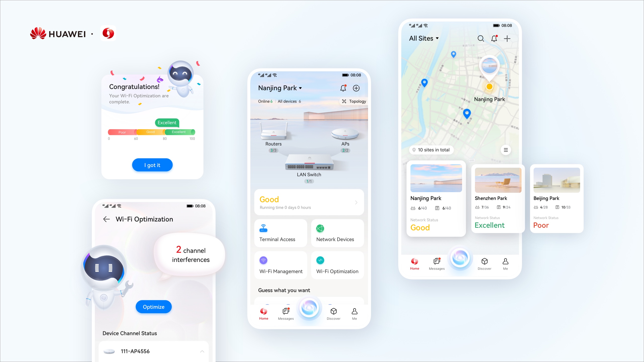This screenshot has height=362, width=644.
Task: Expand All Sites filter dropdown
Action: point(422,39)
